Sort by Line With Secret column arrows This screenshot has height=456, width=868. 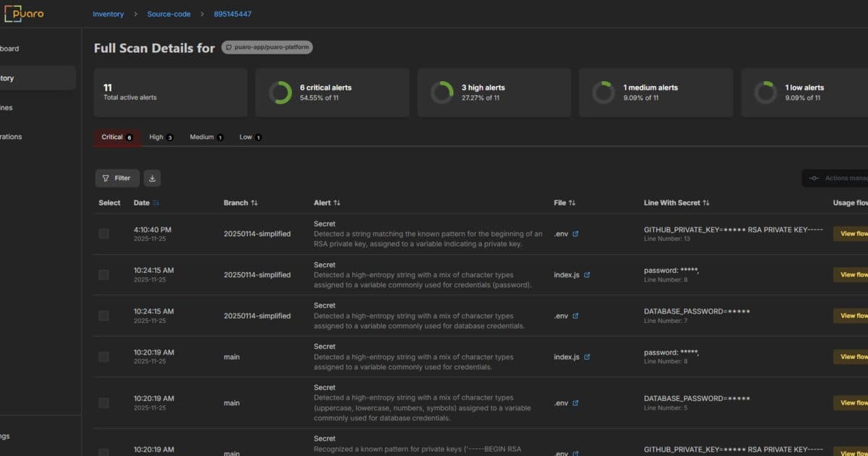706,203
